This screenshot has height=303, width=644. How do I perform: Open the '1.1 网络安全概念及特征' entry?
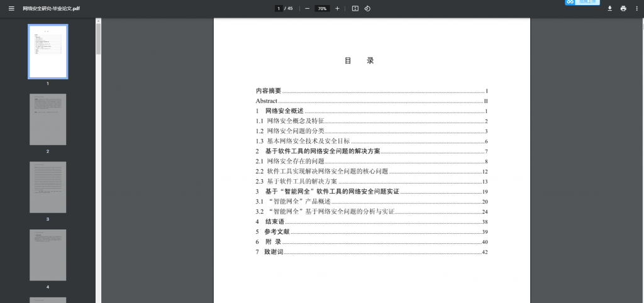(x=372, y=121)
